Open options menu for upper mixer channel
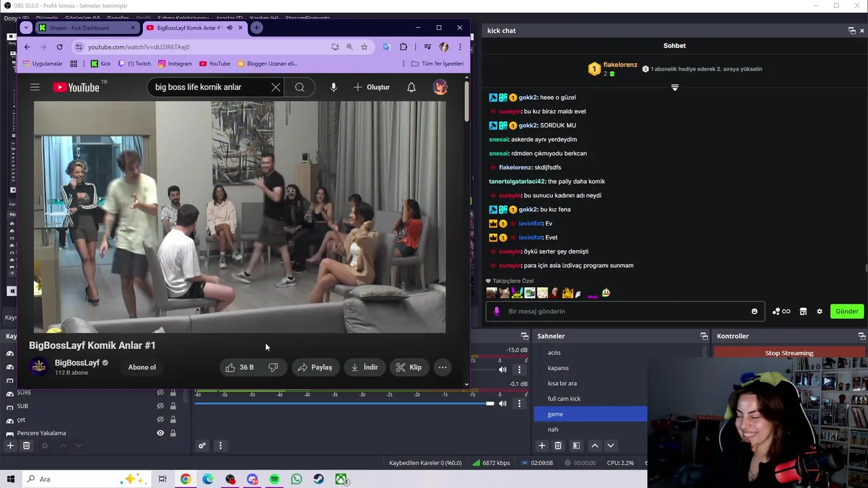This screenshot has height=488, width=868. (519, 369)
